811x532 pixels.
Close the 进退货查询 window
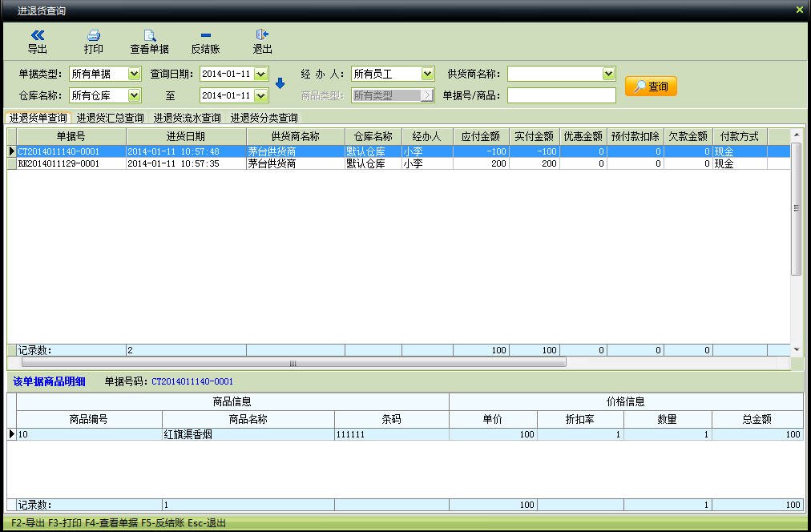click(x=799, y=10)
